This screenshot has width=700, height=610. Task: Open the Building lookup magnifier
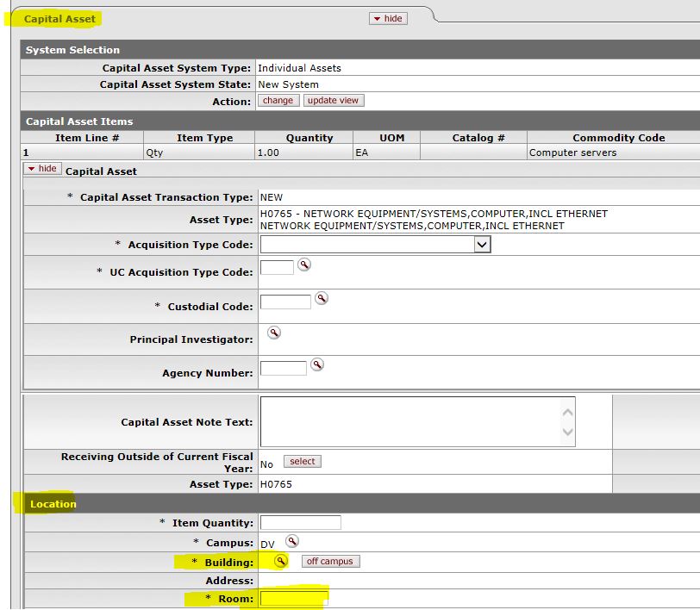(280, 561)
